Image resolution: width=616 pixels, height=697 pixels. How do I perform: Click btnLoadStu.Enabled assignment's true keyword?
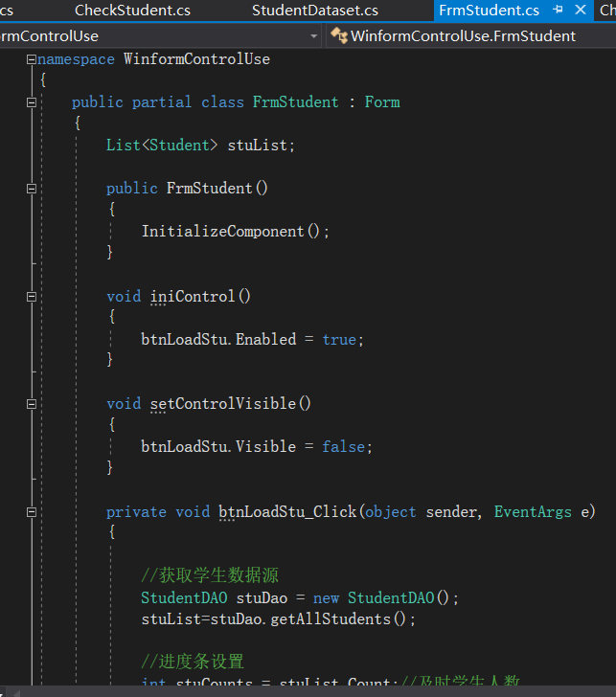pyautogui.click(x=339, y=340)
